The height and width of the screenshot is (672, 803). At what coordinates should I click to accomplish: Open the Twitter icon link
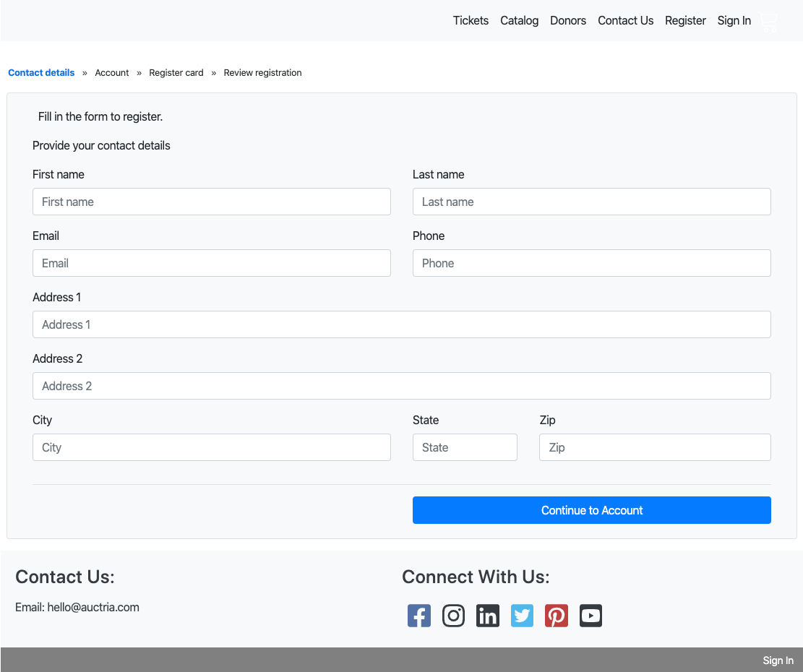tap(522, 616)
